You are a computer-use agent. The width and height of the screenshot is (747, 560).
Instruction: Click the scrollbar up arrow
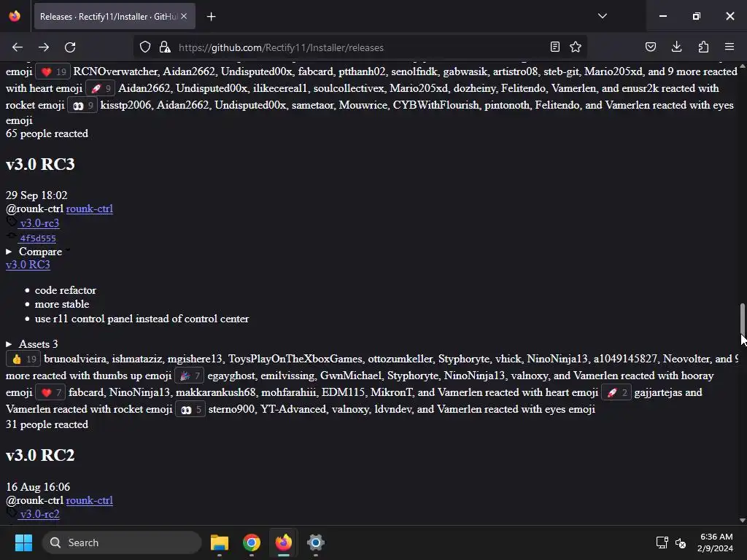(x=742, y=65)
